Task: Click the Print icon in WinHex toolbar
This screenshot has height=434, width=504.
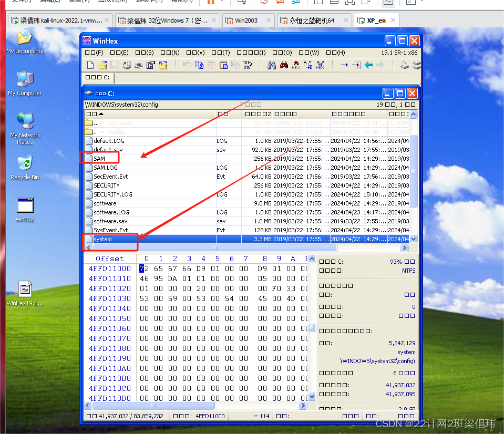Action: [139, 65]
